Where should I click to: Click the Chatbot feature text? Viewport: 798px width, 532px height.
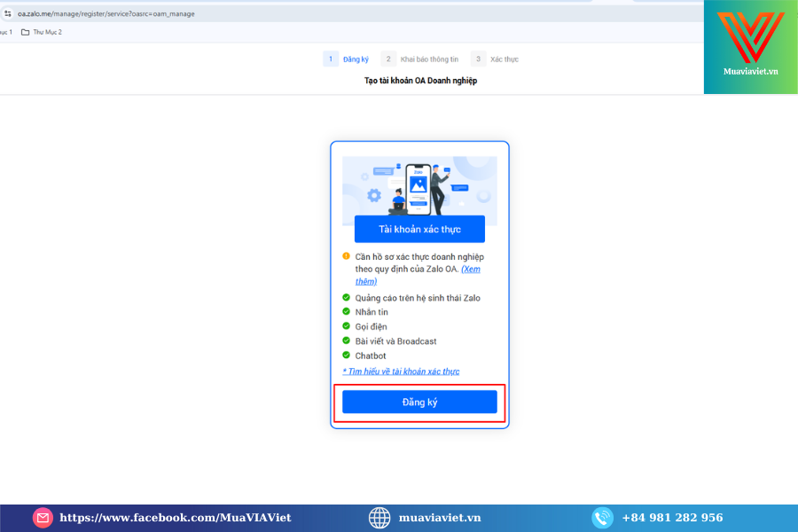pyautogui.click(x=371, y=356)
